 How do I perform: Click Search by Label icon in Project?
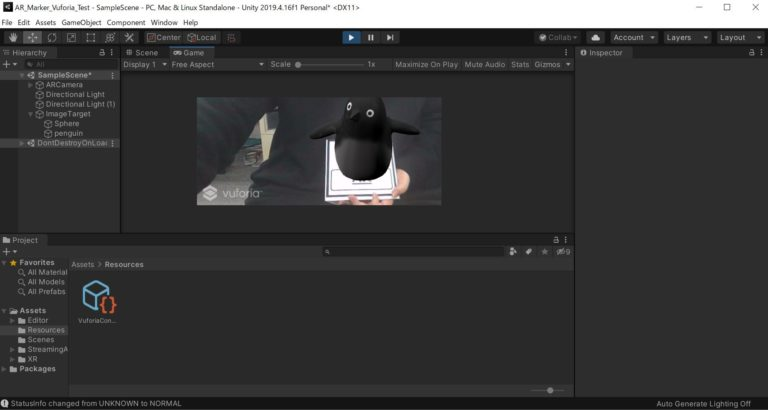click(528, 252)
